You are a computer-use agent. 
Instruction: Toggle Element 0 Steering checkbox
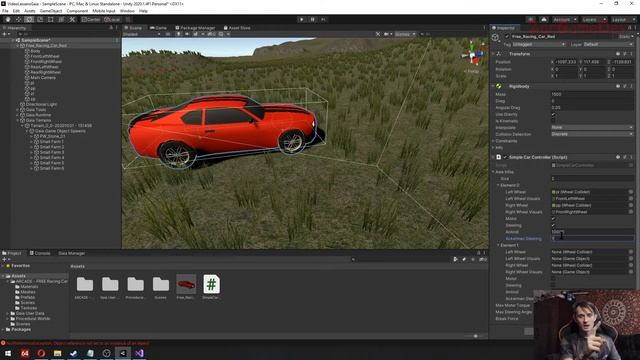pos(553,225)
